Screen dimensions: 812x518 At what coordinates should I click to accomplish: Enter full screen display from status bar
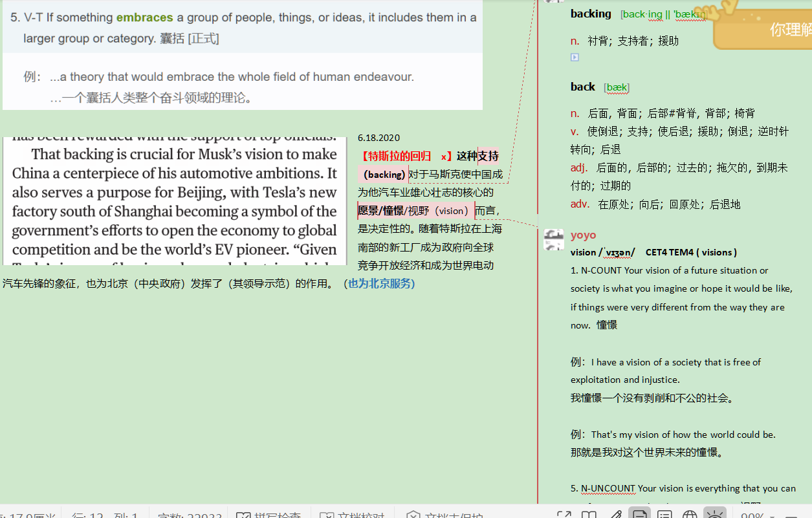(x=564, y=515)
